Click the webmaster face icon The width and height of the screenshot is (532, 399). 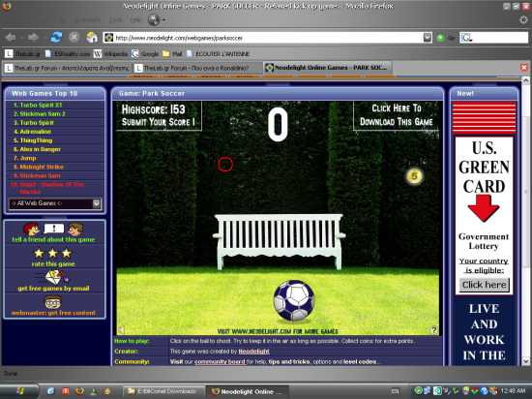point(53,302)
